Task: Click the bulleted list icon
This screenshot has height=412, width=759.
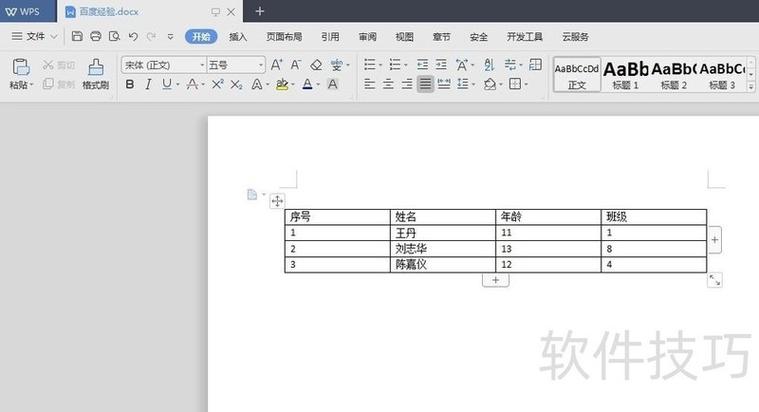Action: [370, 64]
